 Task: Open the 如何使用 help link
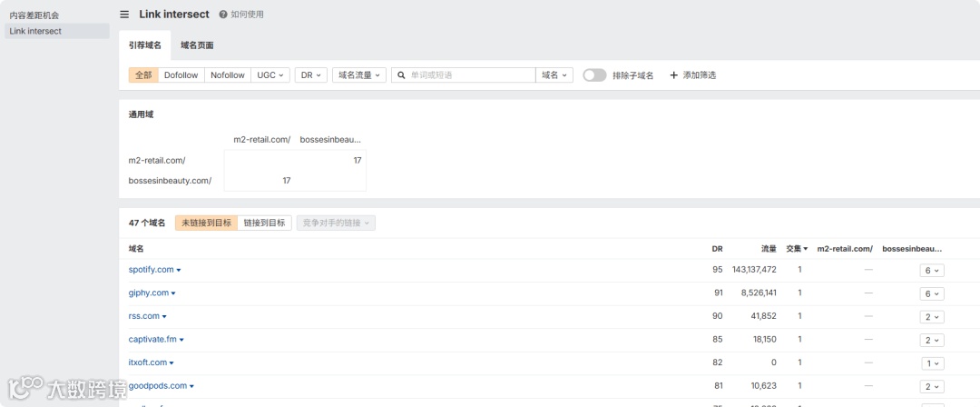(247, 15)
